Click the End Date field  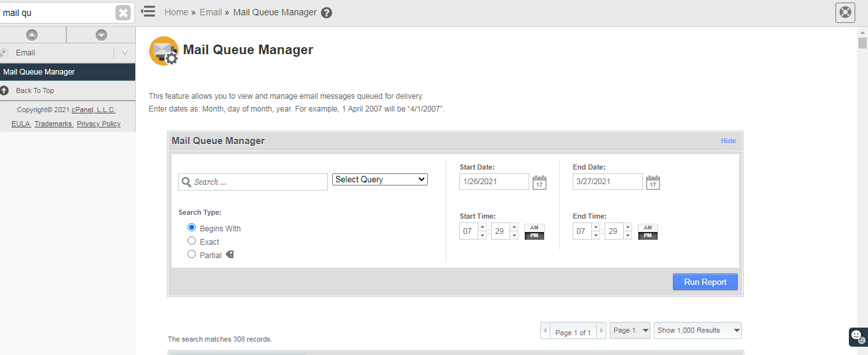pyautogui.click(x=608, y=182)
